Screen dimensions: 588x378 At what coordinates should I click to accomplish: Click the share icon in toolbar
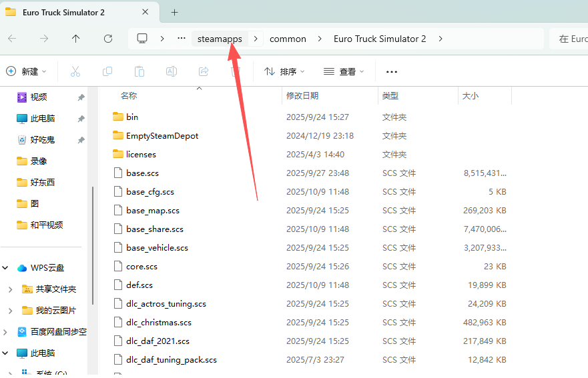coord(204,71)
